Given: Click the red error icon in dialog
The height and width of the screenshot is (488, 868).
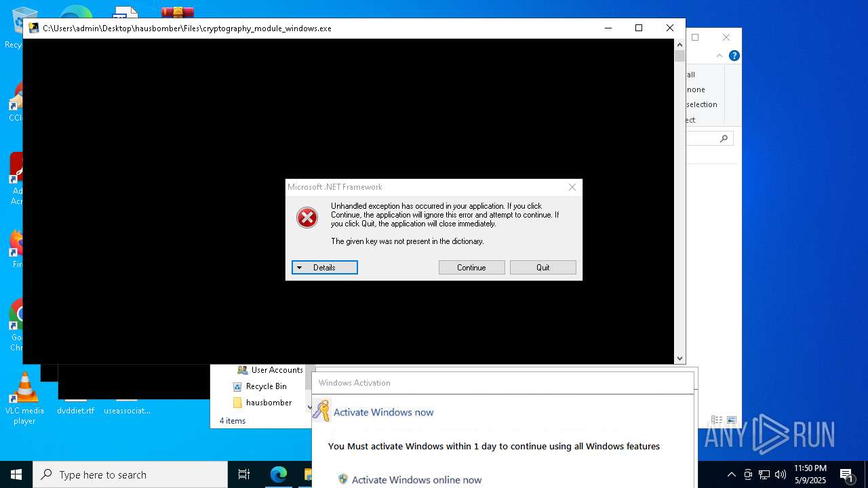Looking at the screenshot, I should click(x=307, y=218).
